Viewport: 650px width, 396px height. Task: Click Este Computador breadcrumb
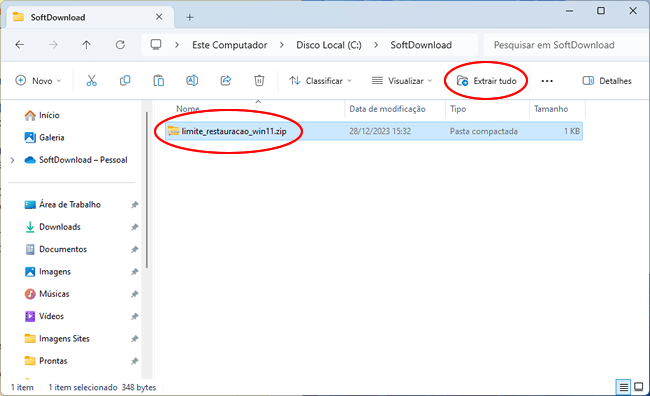point(230,45)
